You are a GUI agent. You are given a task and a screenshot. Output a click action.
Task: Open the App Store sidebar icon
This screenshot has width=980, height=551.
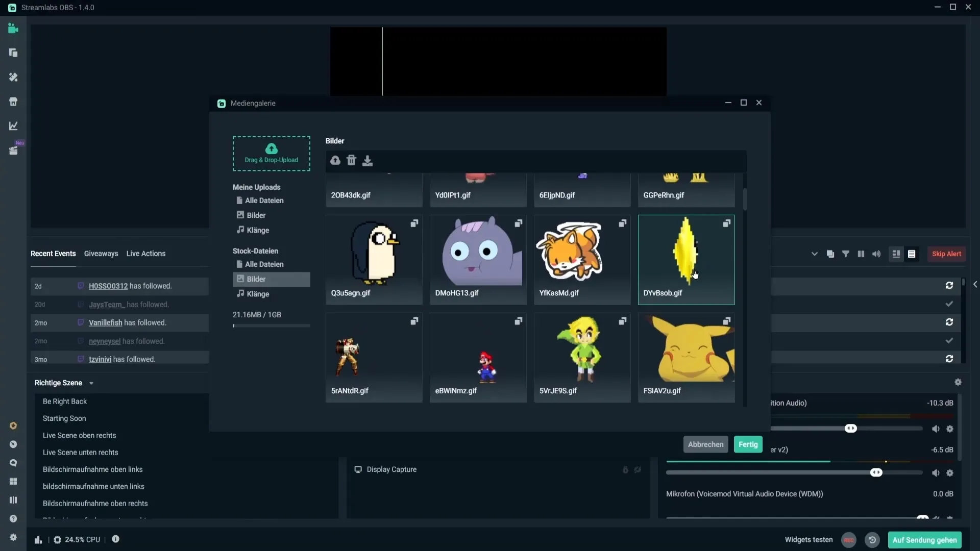[13, 102]
